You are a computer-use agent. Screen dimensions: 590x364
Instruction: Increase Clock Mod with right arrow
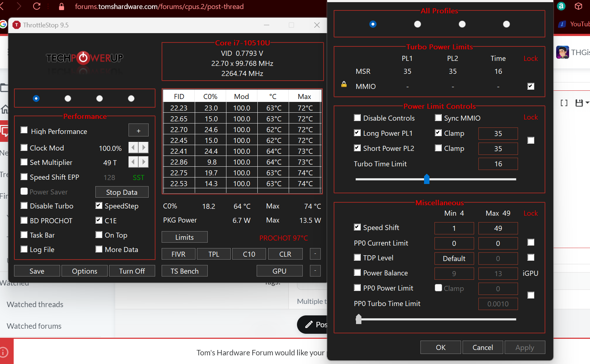coord(144,148)
